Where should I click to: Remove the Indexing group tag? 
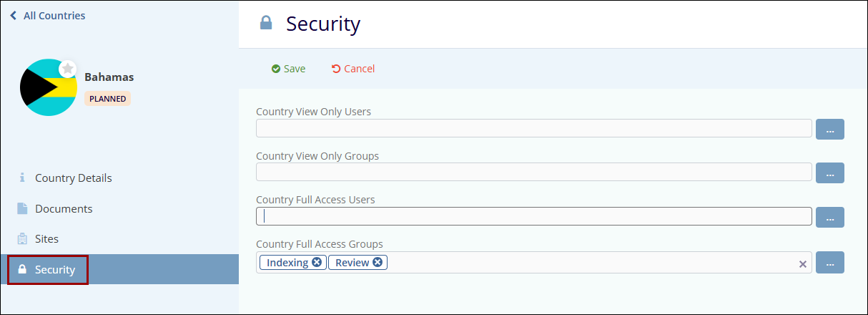pos(317,263)
